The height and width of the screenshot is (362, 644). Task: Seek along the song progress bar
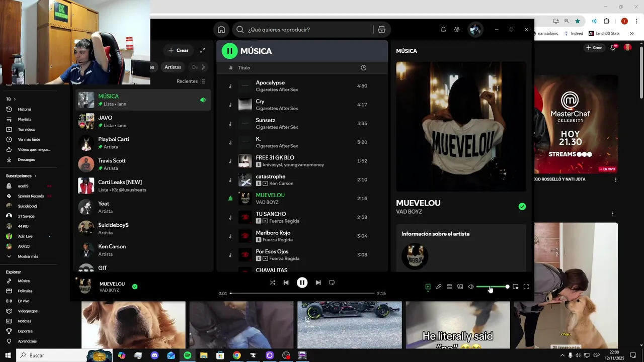pyautogui.click(x=302, y=293)
